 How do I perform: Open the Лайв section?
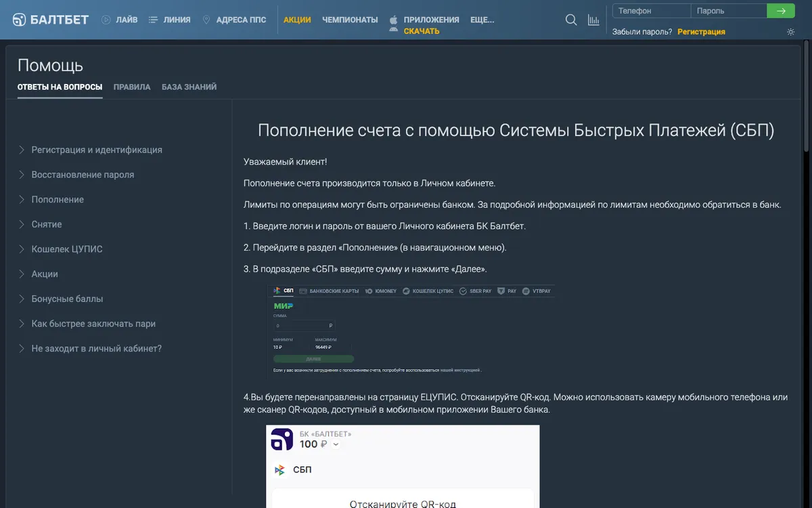[x=119, y=20]
